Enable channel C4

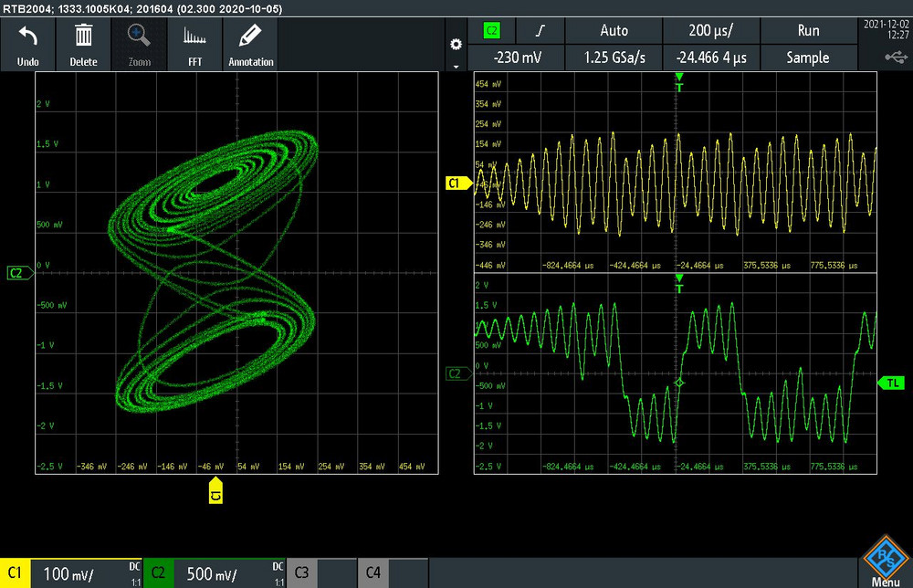pyautogui.click(x=373, y=573)
